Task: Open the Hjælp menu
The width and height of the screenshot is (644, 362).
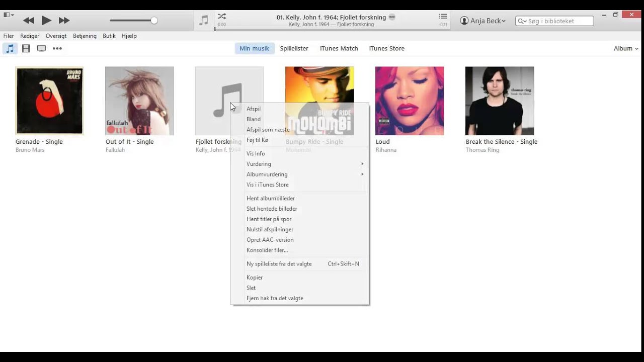Action: pyautogui.click(x=129, y=36)
